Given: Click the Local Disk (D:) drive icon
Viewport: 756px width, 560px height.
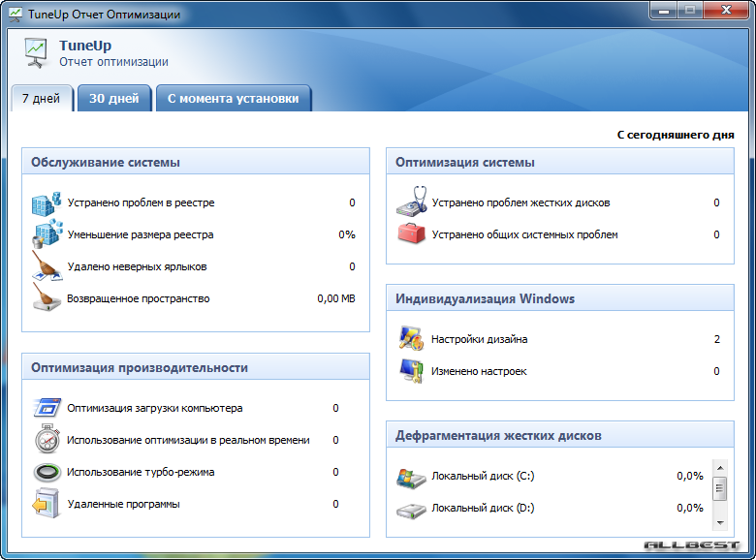Looking at the screenshot, I should pos(411,510).
